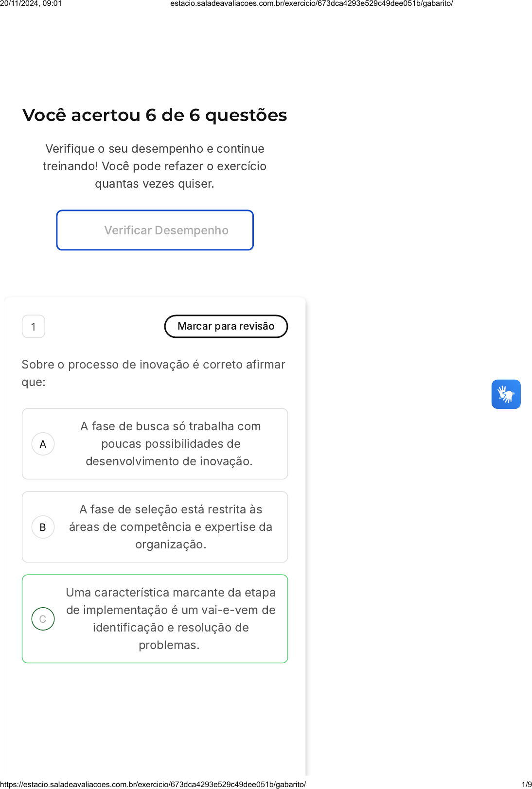
Task: Click the word 'problemas.' in option C
Action: (x=169, y=645)
